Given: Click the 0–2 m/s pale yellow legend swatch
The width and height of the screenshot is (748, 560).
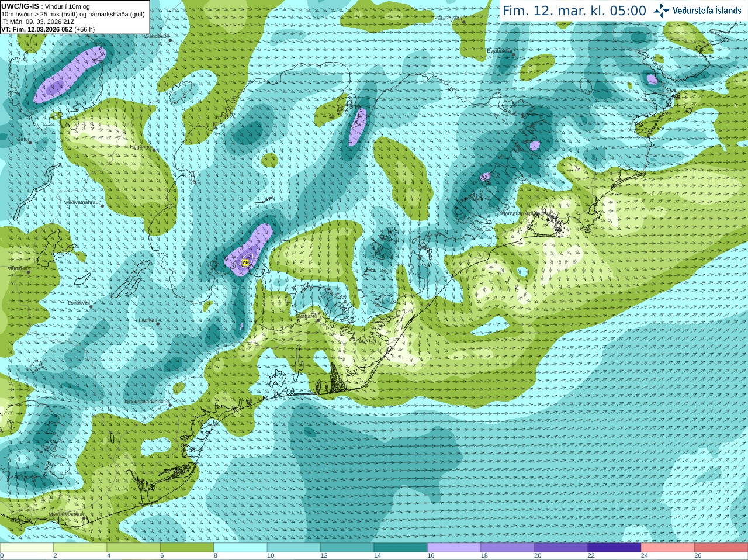Looking at the screenshot, I should (x=27, y=548).
